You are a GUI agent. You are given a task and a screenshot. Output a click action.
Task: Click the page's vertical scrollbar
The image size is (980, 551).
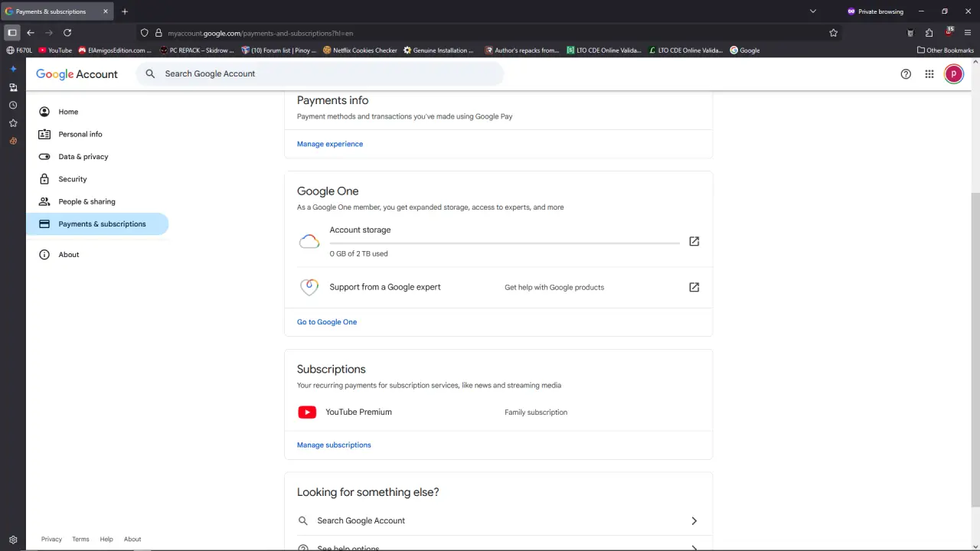click(x=975, y=348)
